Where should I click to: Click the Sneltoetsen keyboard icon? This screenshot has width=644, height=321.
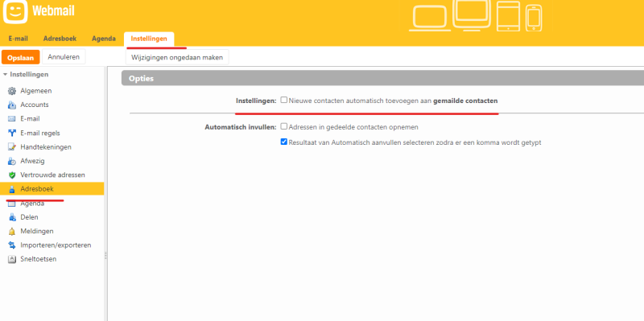[x=12, y=259]
